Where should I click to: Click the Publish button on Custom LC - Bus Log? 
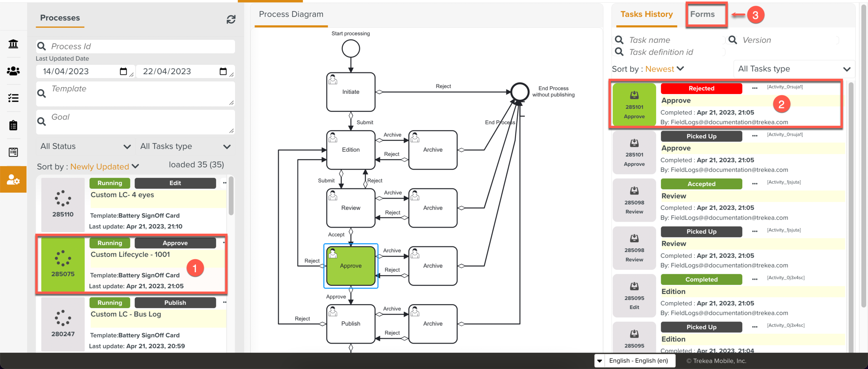coord(175,303)
